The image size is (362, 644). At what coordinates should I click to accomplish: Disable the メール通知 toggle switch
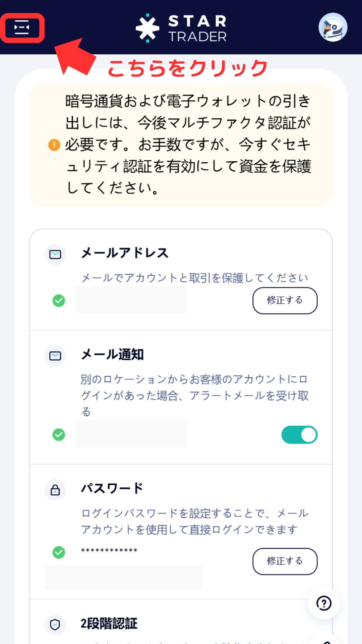tap(299, 435)
